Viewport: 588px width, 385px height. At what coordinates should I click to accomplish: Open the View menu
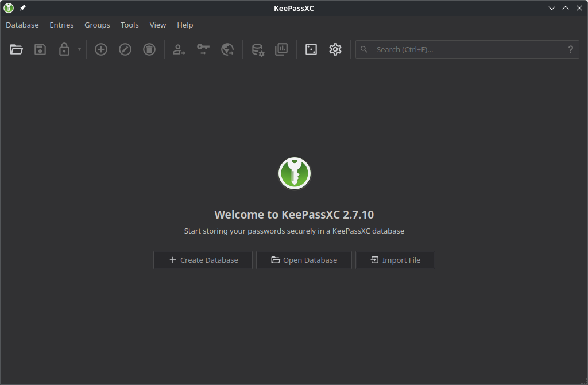(157, 25)
